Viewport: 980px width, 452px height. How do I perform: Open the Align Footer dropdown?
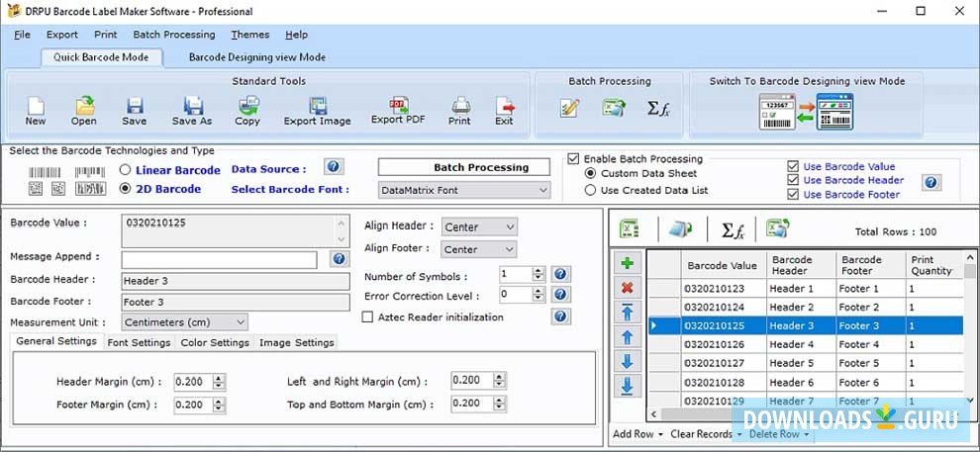(479, 249)
